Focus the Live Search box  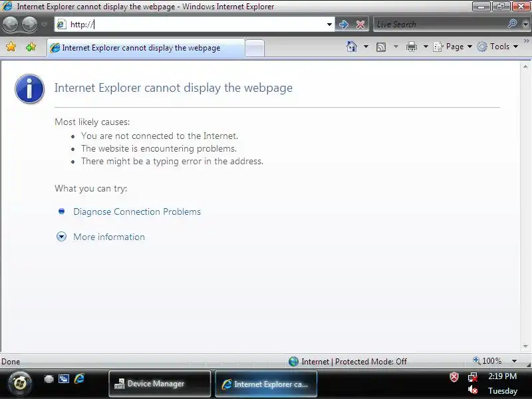[440, 25]
